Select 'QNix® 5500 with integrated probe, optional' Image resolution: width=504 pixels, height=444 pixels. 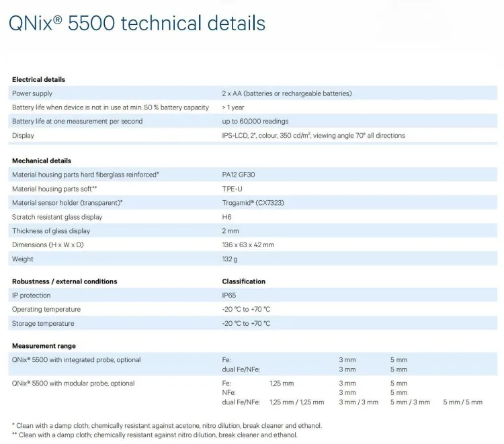tap(77, 360)
